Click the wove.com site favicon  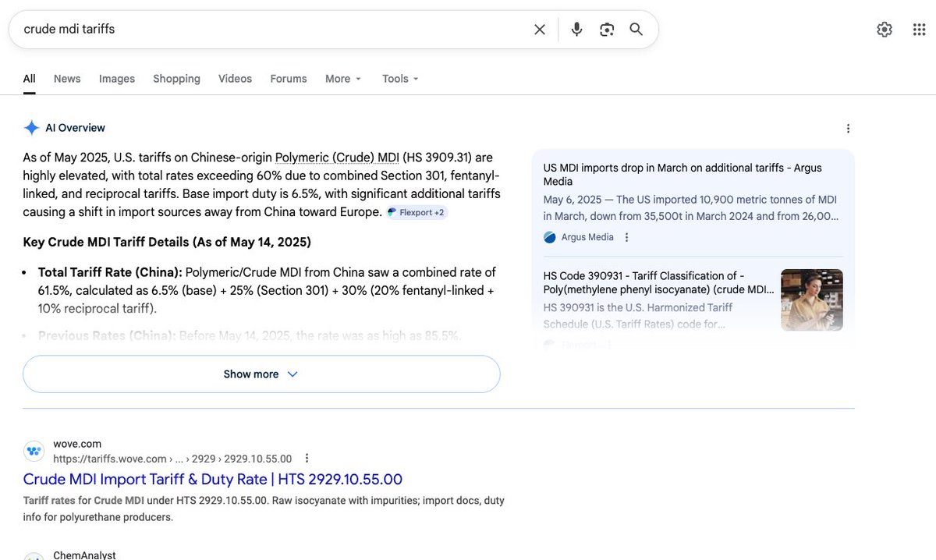[34, 451]
